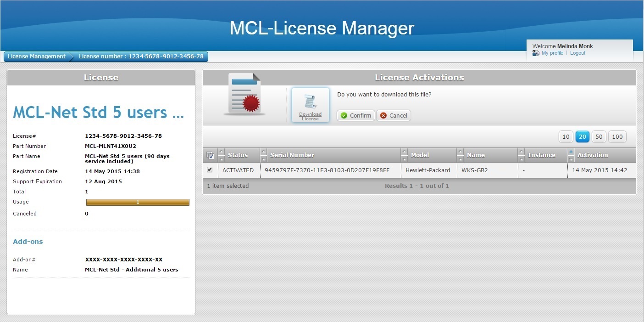Show 50 results per page
Image resolution: width=644 pixels, height=322 pixels.
pos(599,136)
